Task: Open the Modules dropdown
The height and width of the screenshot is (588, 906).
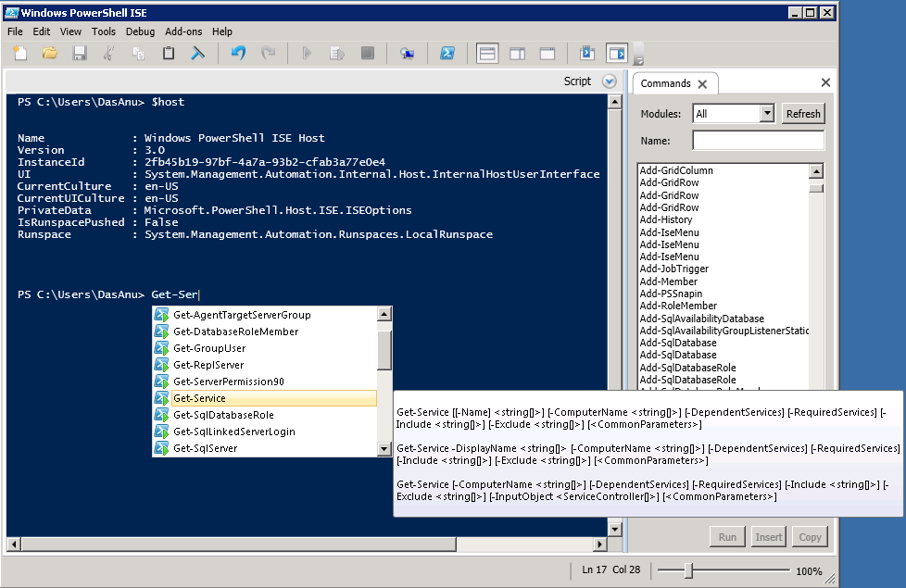Action: coord(766,114)
